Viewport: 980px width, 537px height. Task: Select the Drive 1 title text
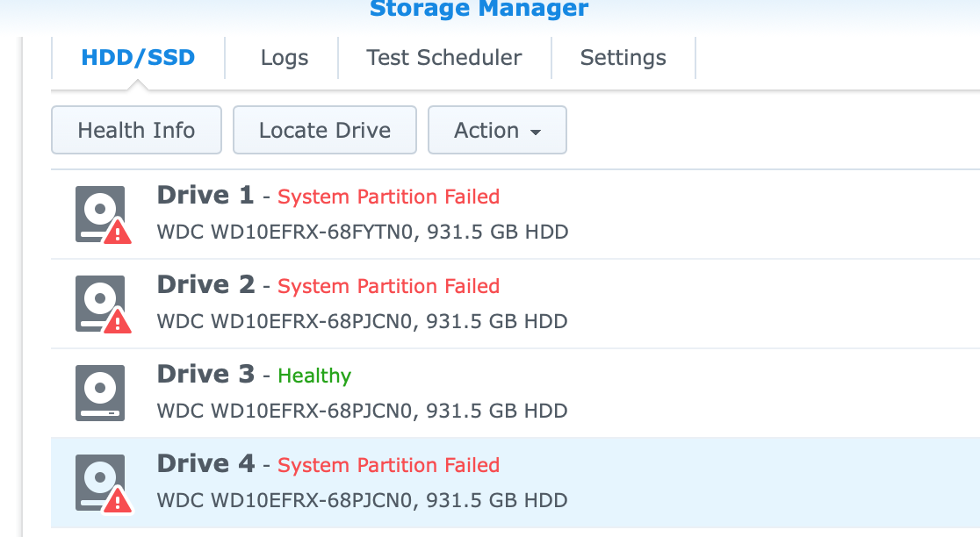point(205,195)
